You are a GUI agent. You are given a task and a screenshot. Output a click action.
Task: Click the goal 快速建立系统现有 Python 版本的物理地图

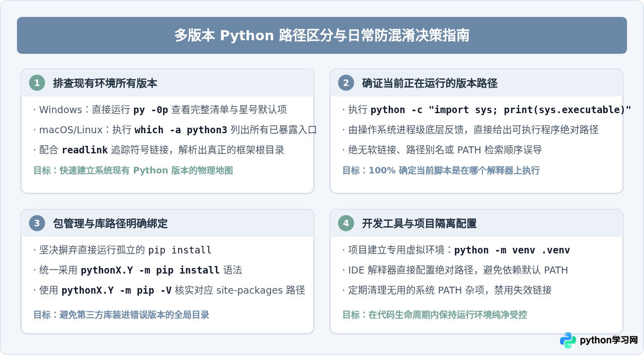133,170
